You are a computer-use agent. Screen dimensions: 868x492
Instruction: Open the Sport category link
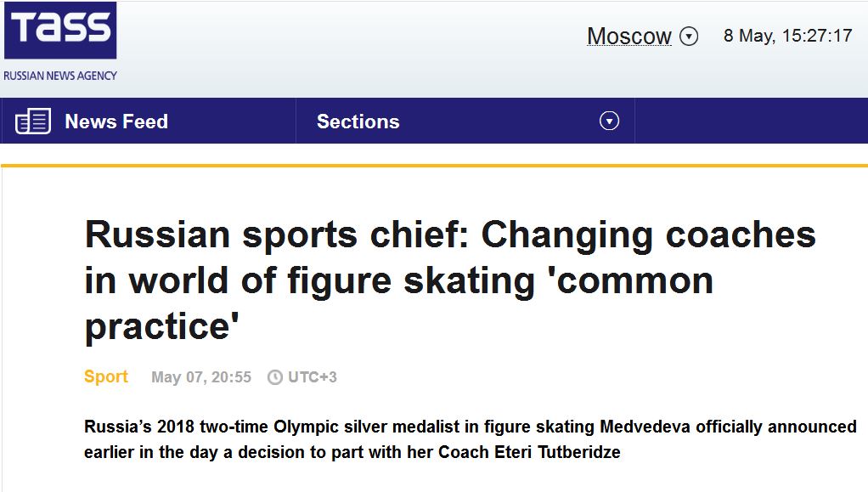point(106,376)
